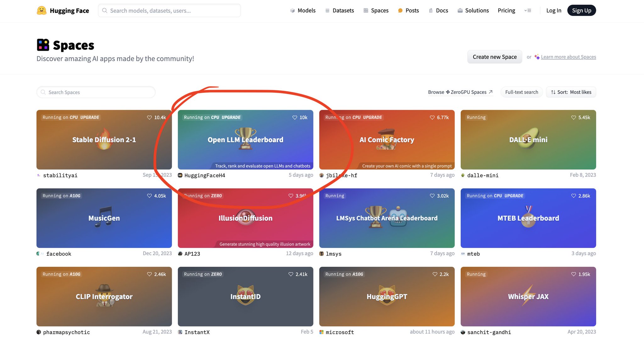644x341 pixels.
Task: Click the stabilityai avatar icon
Action: tap(39, 175)
